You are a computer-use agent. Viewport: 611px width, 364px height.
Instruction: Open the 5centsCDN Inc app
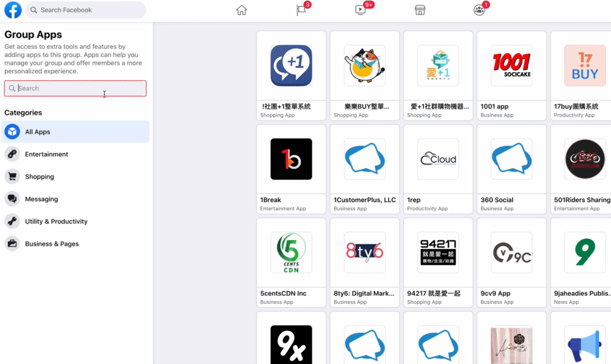coord(291,253)
